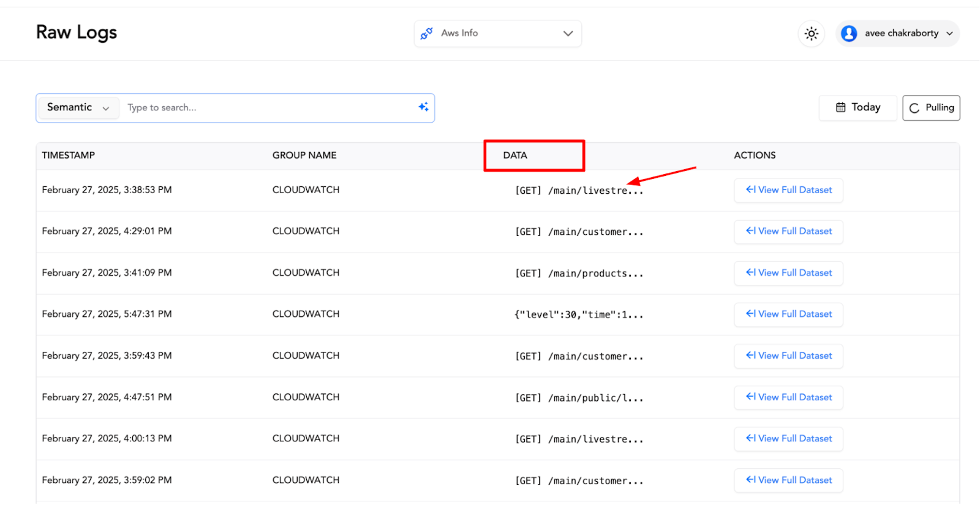Click the [GET] /main/products... data cell

(579, 273)
